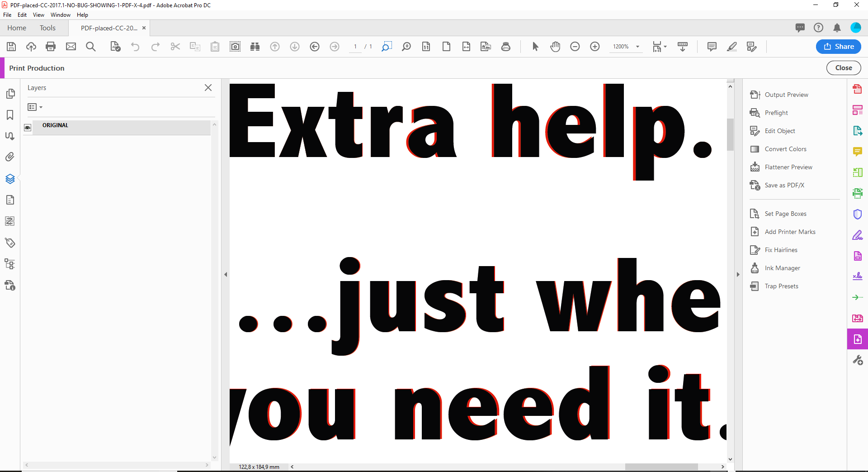Click the document vertical scrollbar thumb
The width and height of the screenshot is (868, 472).
pyautogui.click(x=730, y=134)
